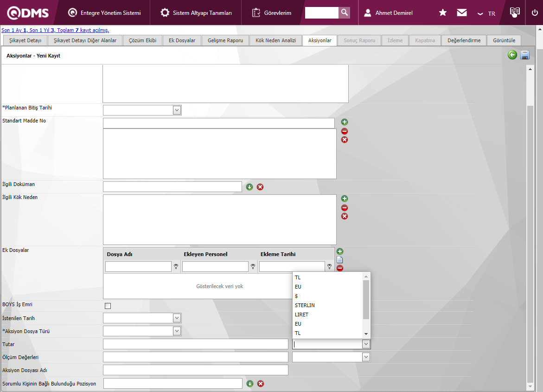Screen dimensions: 543x392
Task: Click the search magnifier button
Action: pos(344,13)
